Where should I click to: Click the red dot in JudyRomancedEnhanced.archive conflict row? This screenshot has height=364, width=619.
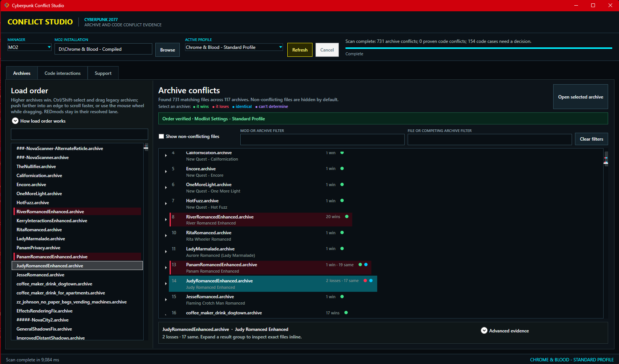click(x=365, y=281)
